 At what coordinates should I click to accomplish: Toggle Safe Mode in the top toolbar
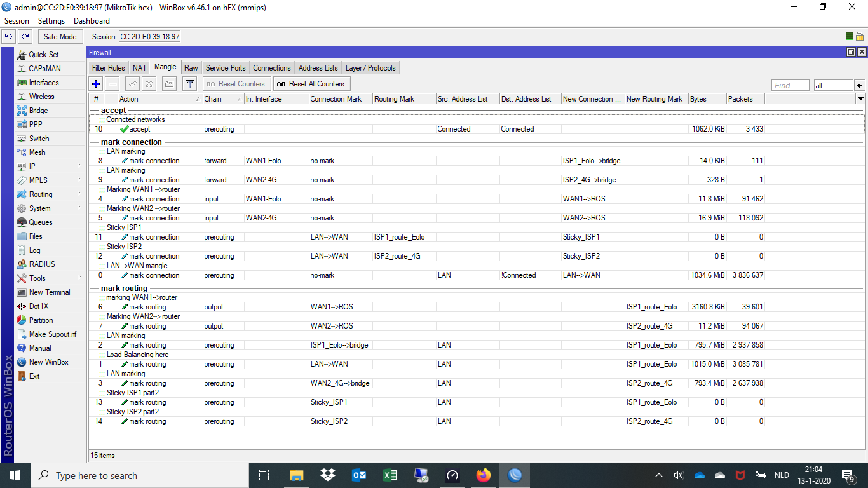(60, 36)
